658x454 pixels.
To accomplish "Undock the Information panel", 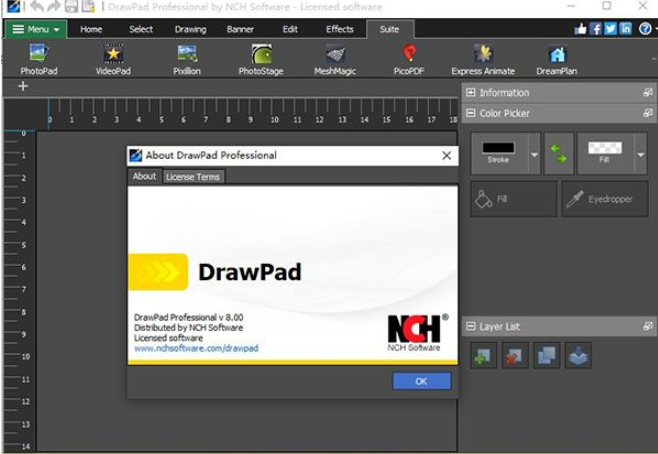I will 648,92.
